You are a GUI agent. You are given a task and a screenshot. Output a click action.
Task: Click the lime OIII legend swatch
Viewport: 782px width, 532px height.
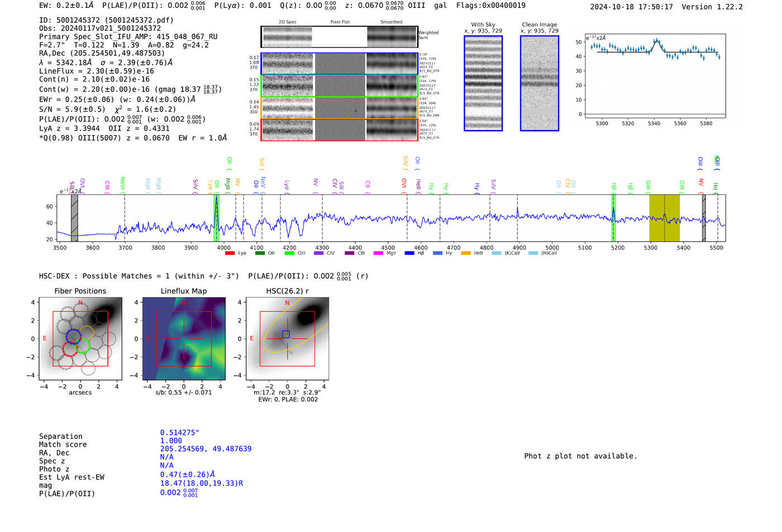(289, 253)
